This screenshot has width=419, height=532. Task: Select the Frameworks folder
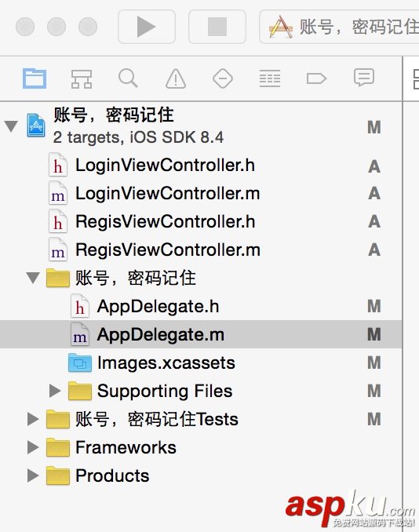pyautogui.click(x=58, y=447)
